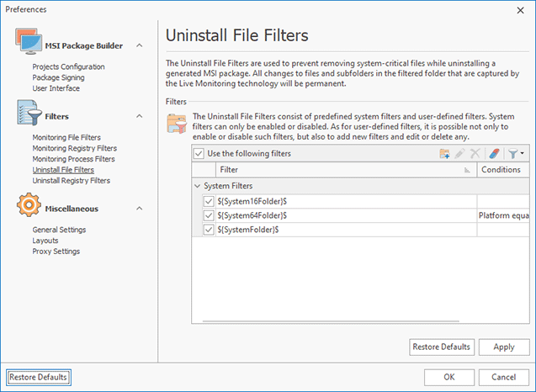Click the eraser clear icon

pyautogui.click(x=494, y=153)
